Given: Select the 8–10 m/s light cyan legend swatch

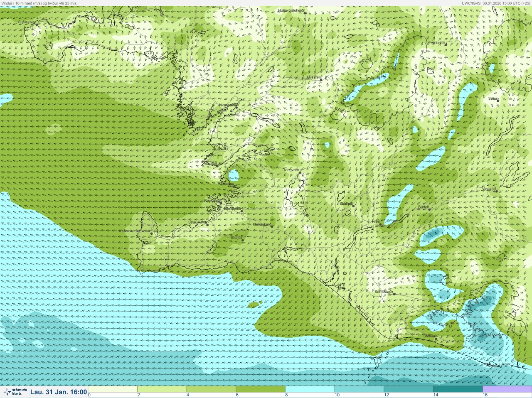Looking at the screenshot, I should [310, 389].
